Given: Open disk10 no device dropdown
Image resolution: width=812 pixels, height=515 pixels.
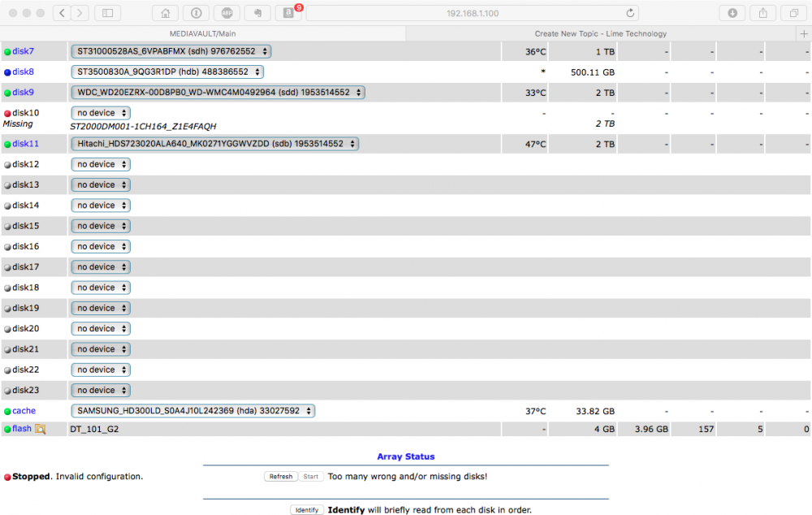Looking at the screenshot, I should [101, 112].
